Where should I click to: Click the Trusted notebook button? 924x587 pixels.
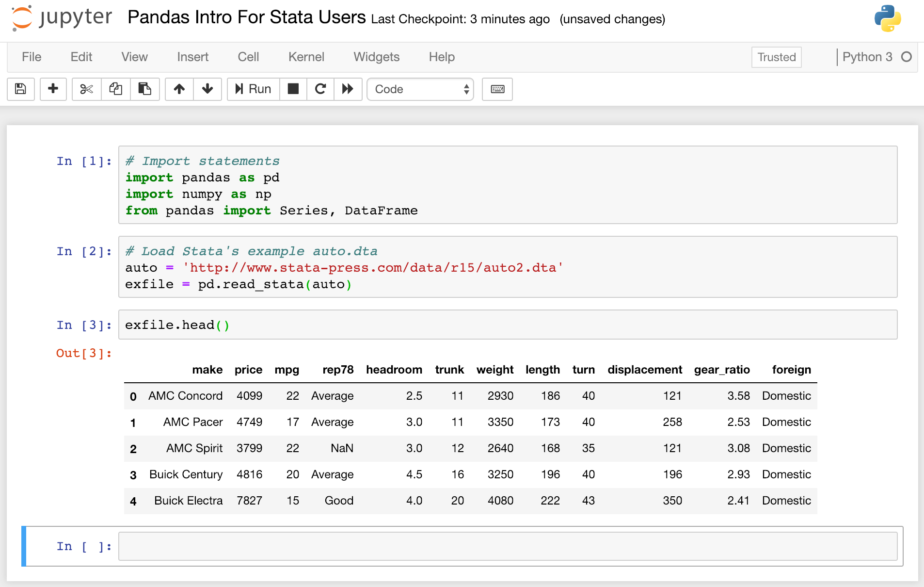tap(777, 57)
